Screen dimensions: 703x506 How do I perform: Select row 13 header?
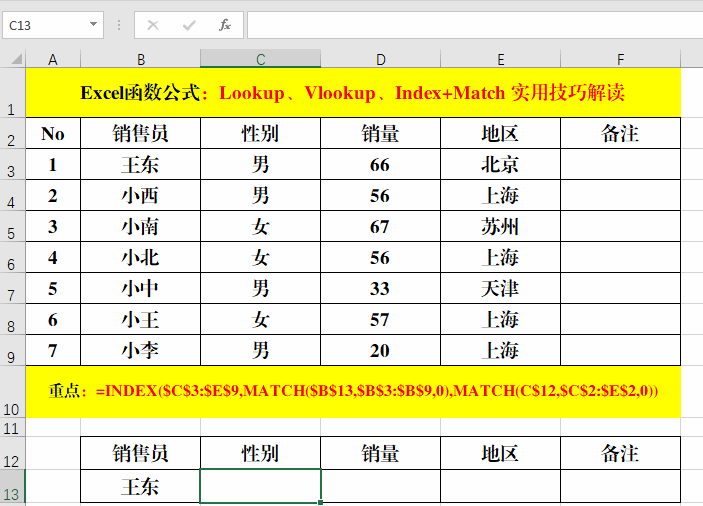(13, 486)
